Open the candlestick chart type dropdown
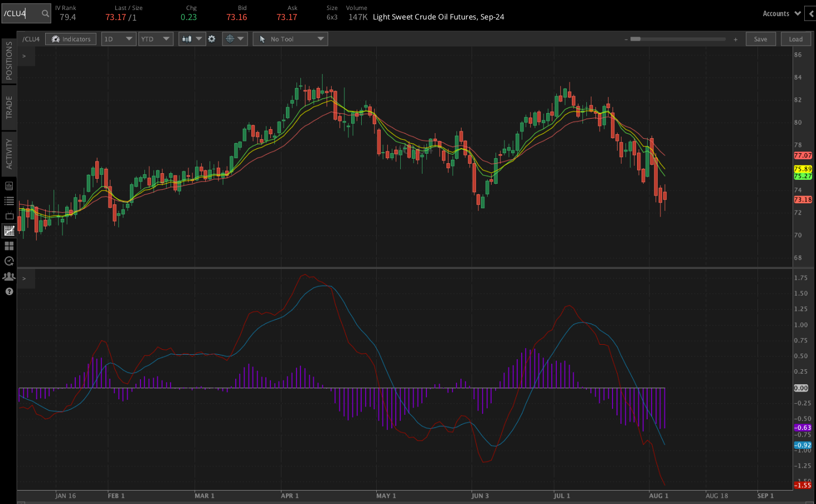 coord(192,39)
